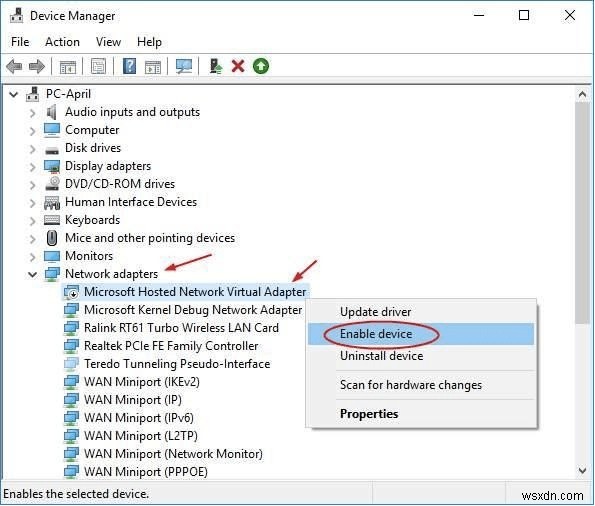This screenshot has width=595, height=506.
Task: Choose Enable device from context menu
Action: 421,334
